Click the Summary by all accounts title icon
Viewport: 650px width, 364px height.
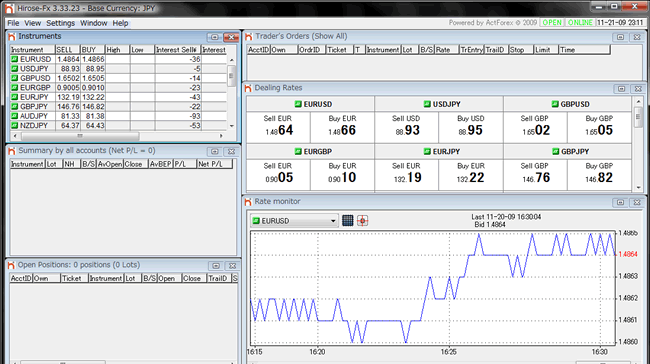tap(12, 151)
